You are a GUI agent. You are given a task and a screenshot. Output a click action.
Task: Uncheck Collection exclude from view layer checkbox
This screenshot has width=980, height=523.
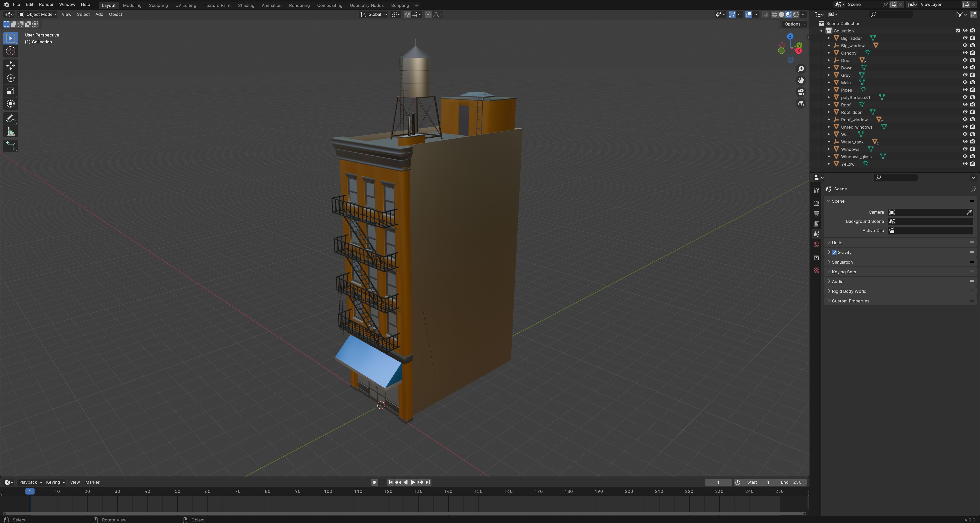click(x=958, y=31)
